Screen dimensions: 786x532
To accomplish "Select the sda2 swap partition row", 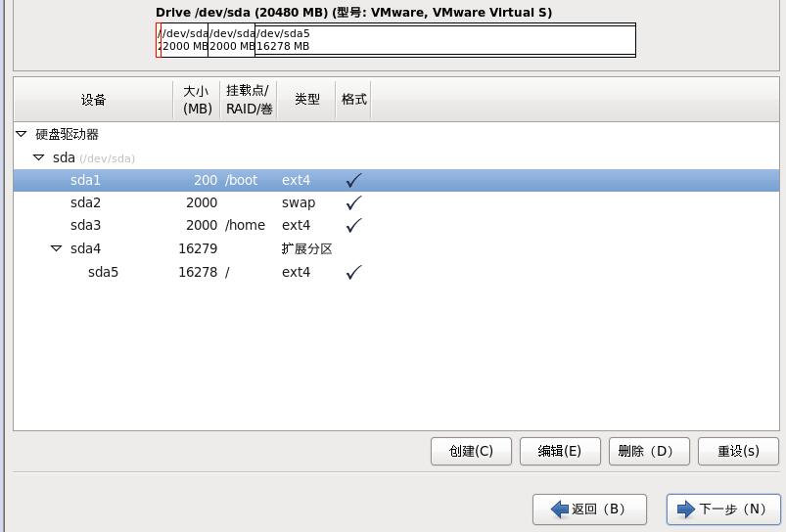I will tap(396, 202).
